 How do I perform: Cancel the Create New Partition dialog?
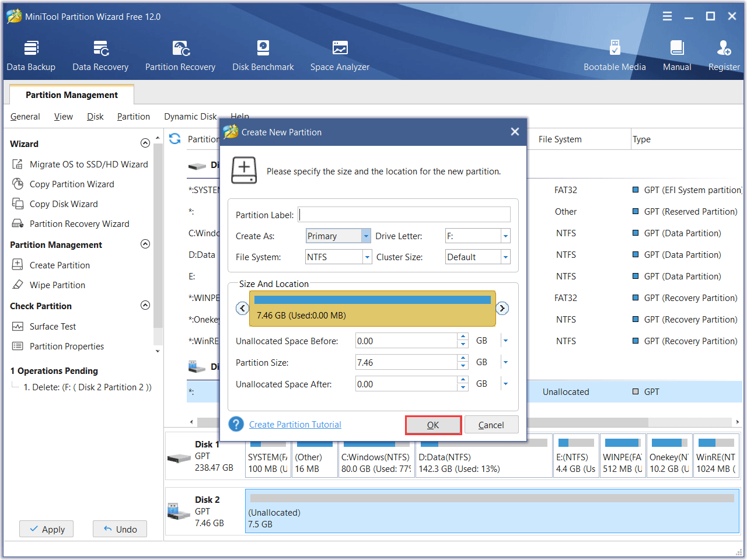click(491, 425)
